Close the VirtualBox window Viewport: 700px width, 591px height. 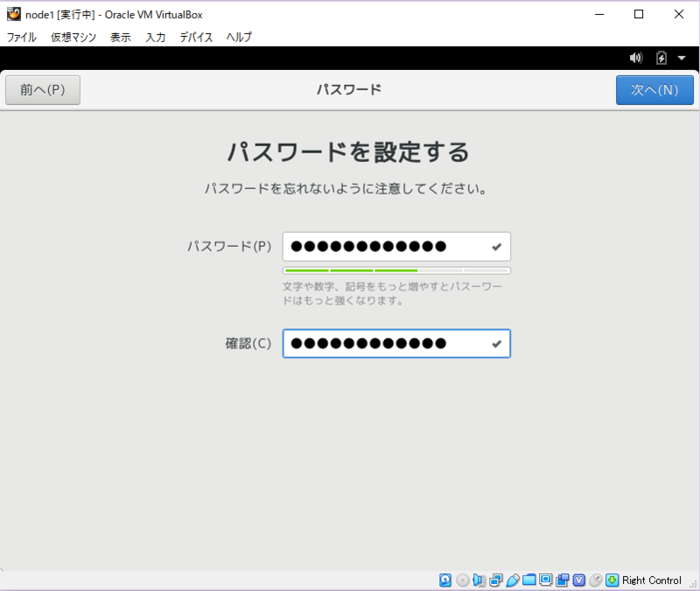(x=679, y=14)
